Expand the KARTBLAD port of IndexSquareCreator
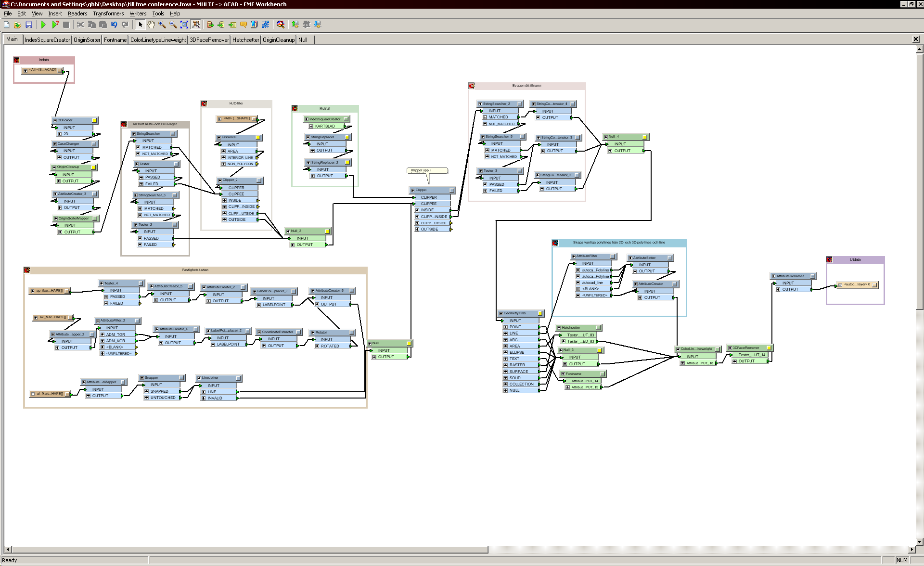 (311, 127)
